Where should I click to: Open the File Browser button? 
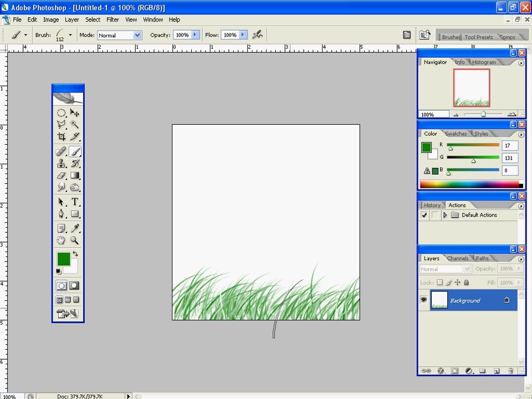pyautogui.click(x=424, y=35)
